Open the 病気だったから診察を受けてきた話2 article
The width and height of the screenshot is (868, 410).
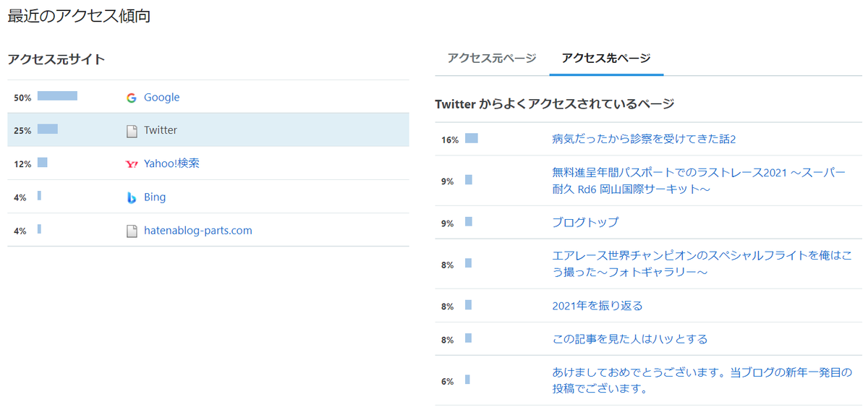pyautogui.click(x=644, y=139)
